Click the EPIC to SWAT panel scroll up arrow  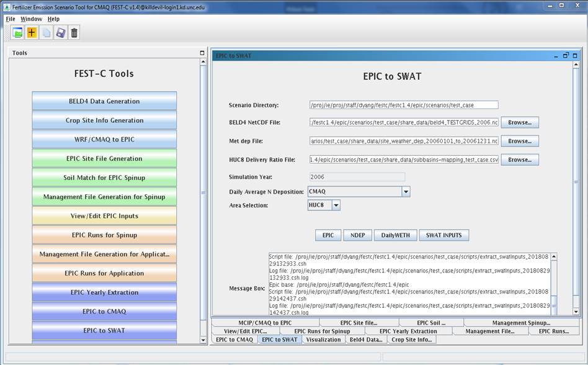(x=576, y=65)
